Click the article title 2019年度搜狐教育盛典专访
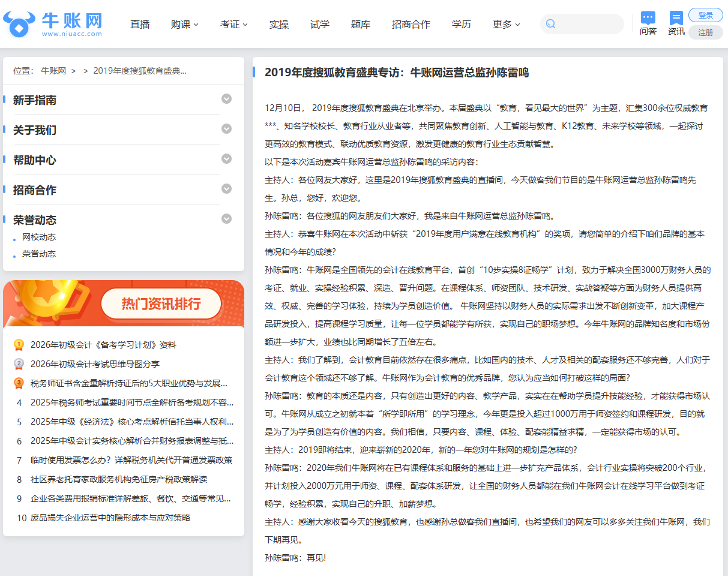The height and width of the screenshot is (577, 728). coord(397,73)
